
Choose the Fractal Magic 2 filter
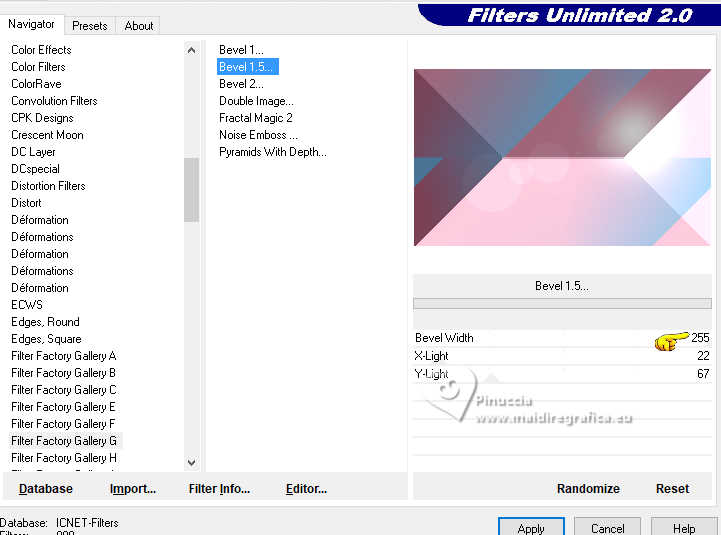(256, 118)
